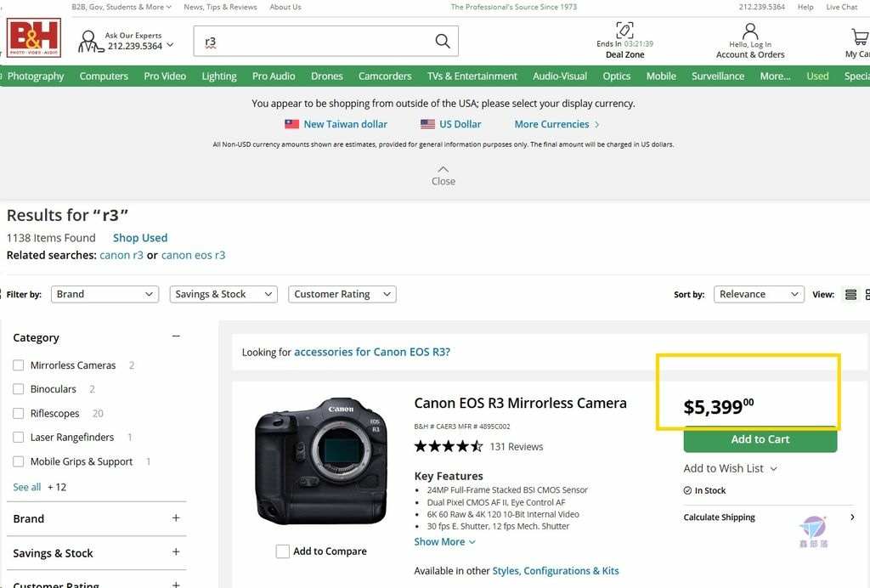Open the Computers menu
Image resolution: width=870 pixels, height=588 pixels.
pos(104,76)
